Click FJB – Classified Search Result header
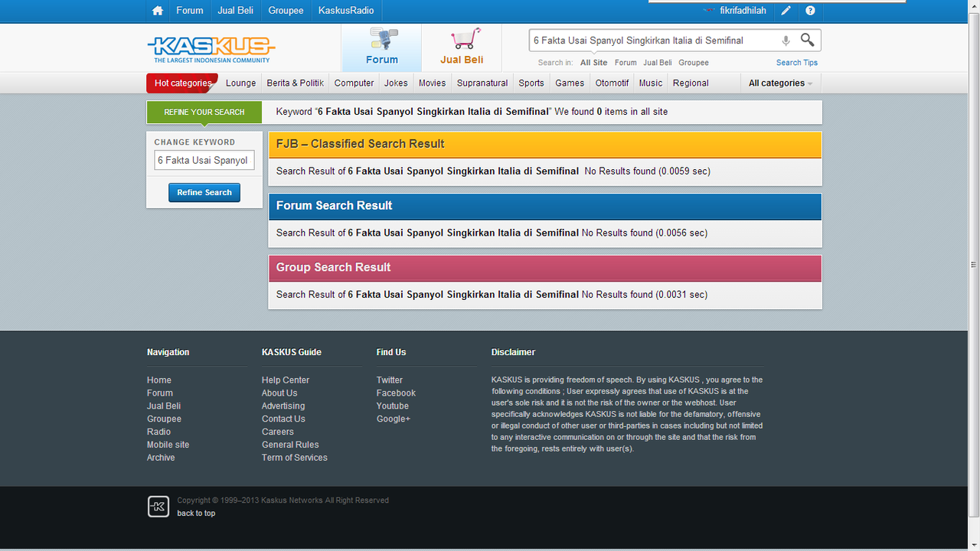Screen dimensions: 980x551 545,144
